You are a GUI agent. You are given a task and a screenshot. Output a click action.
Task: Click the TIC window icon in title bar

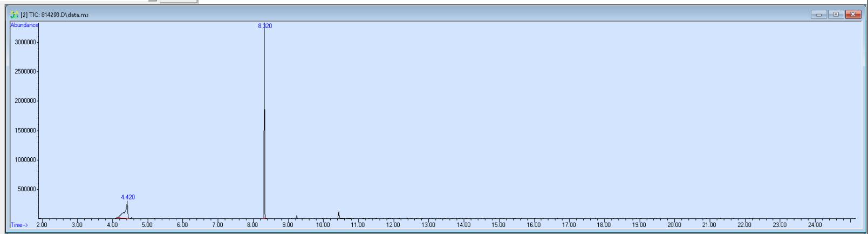[14, 15]
